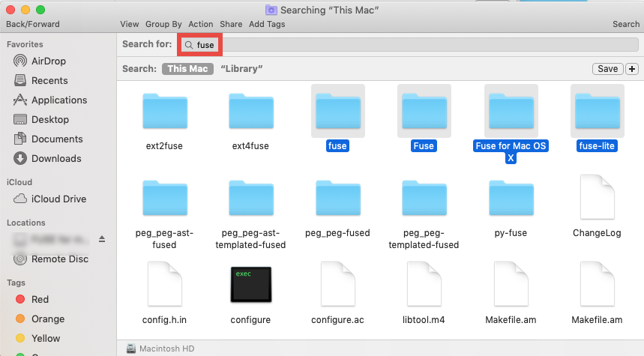Screen dimensions: 644x356
Task: Select the fuse-lite folder icon
Action: pos(598,111)
